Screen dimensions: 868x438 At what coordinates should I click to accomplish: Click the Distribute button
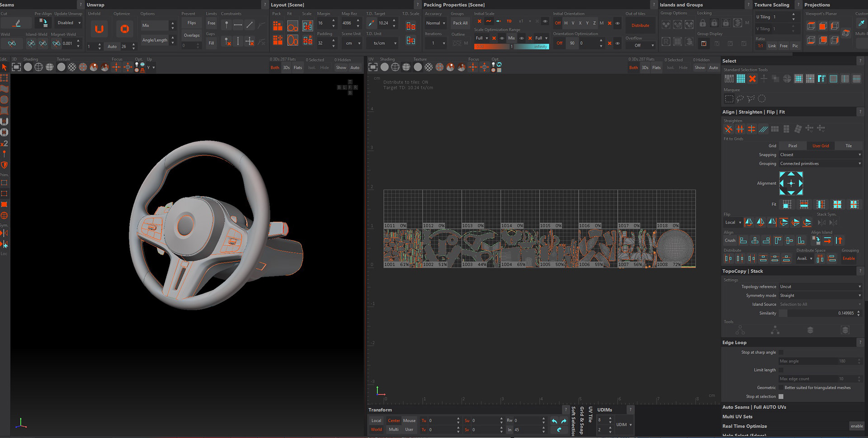pos(641,25)
